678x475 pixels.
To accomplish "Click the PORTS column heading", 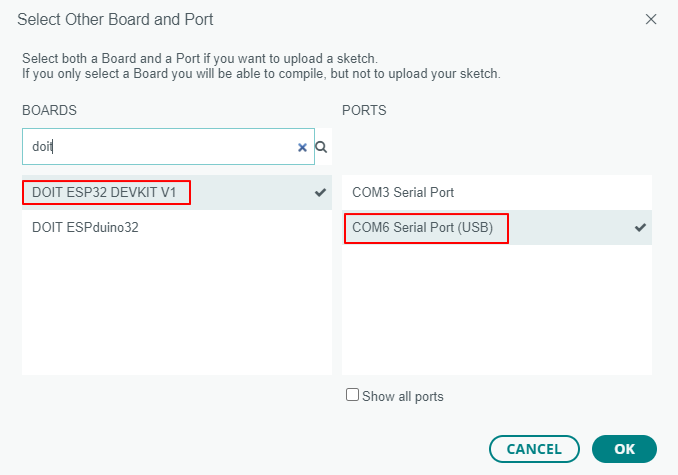I will pyautogui.click(x=364, y=110).
